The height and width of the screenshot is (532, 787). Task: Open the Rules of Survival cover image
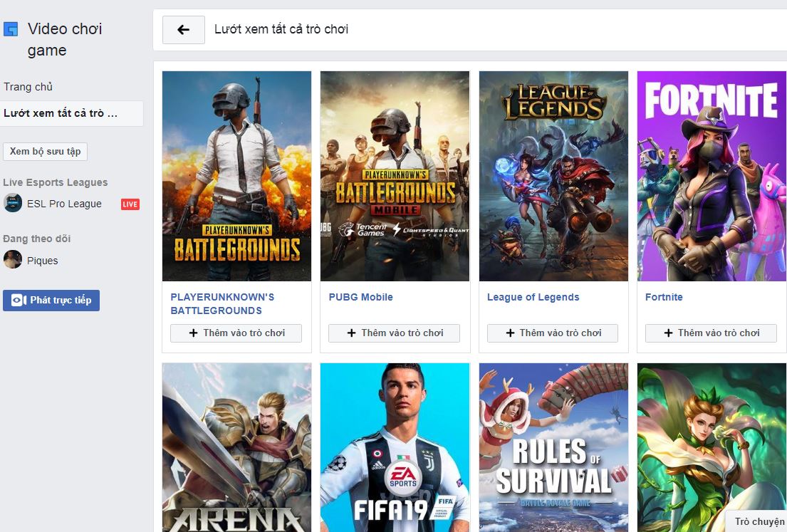coord(553,448)
